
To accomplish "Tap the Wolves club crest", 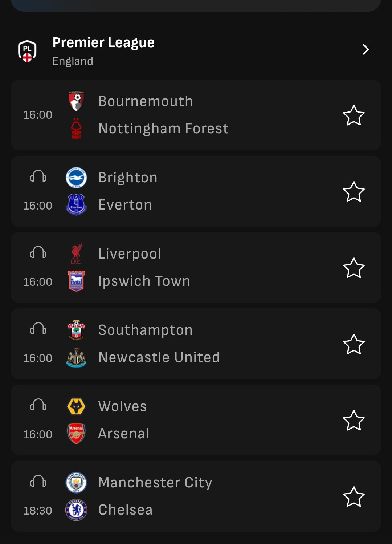I will click(76, 406).
